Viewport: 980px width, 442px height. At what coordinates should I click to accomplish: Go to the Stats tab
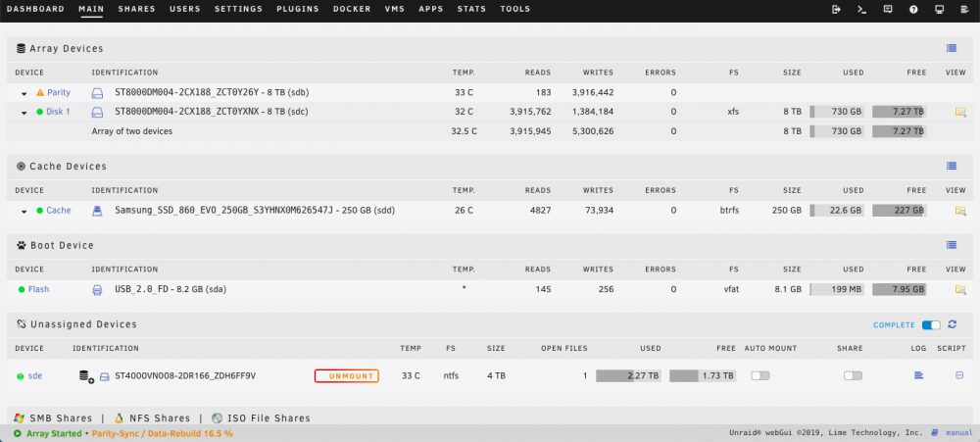coord(472,10)
